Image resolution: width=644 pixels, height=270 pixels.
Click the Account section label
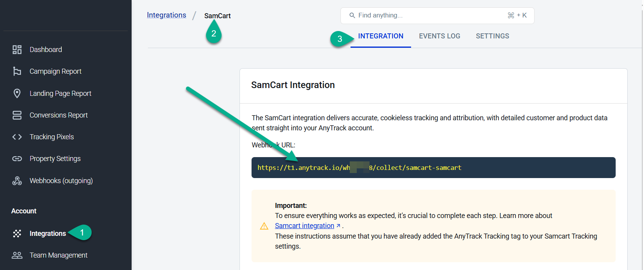click(24, 211)
